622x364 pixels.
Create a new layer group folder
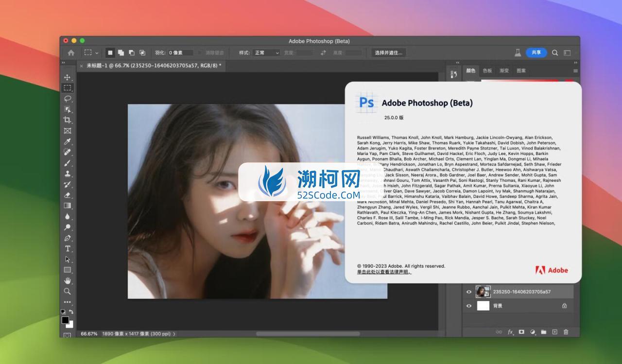pos(544,332)
